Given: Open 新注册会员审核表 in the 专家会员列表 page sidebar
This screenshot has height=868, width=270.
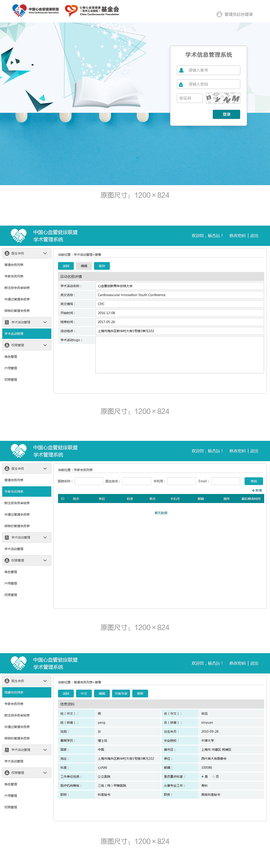Looking at the screenshot, I should click(x=17, y=503).
